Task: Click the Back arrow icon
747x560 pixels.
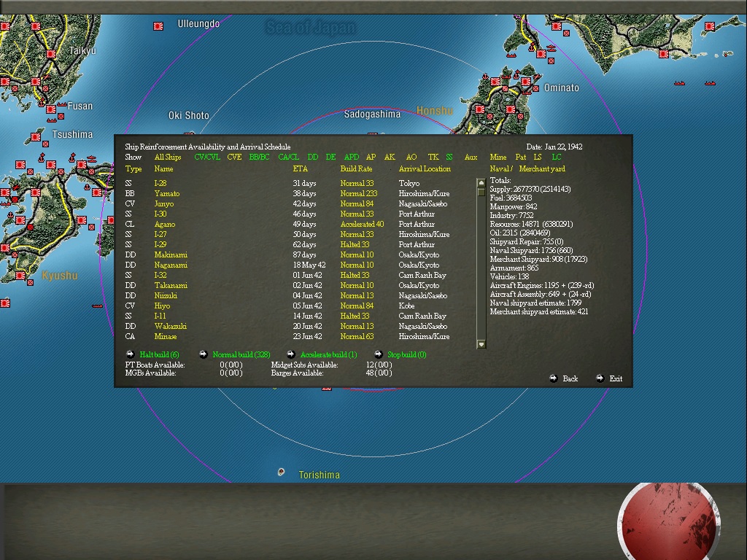Action: click(x=554, y=378)
